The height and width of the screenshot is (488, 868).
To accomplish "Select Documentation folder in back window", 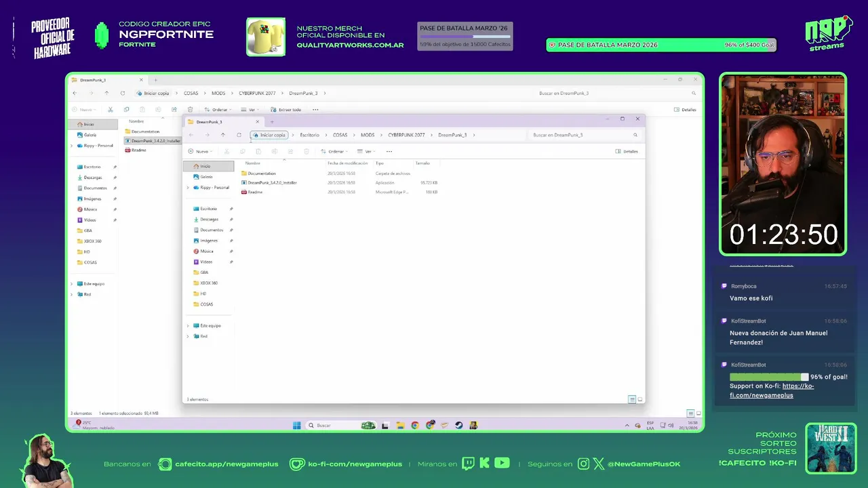I will pyautogui.click(x=142, y=131).
